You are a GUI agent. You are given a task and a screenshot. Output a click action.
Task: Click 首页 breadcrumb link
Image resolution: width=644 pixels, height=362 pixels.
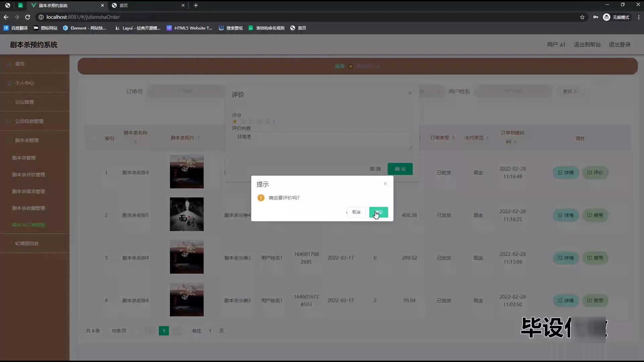pyautogui.click(x=339, y=66)
